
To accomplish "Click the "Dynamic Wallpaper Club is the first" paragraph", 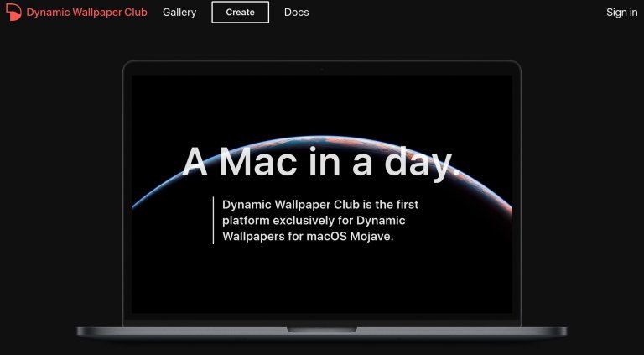I will click(x=320, y=221).
